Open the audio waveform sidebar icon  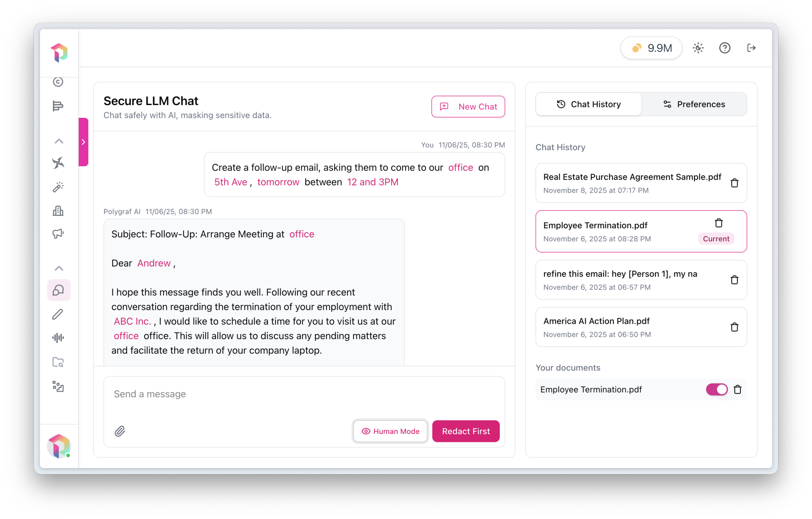[x=58, y=338]
